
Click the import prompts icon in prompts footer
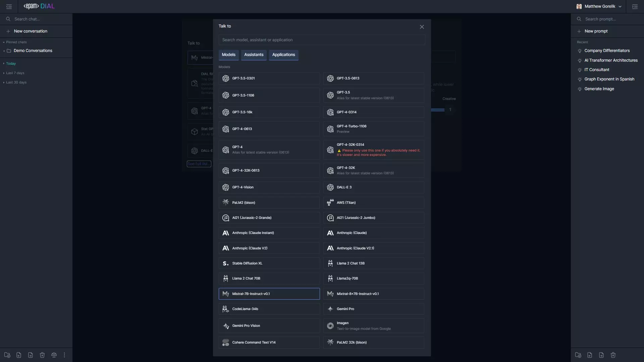pos(590,355)
